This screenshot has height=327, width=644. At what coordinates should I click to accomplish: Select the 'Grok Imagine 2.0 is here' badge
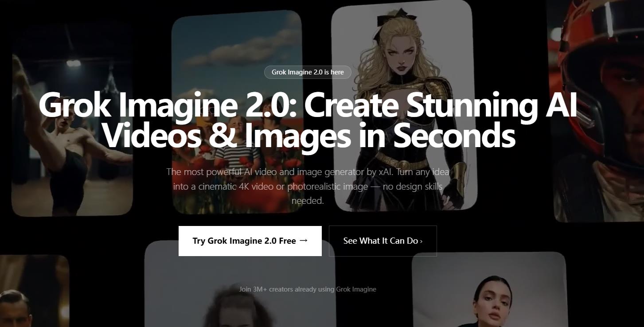(x=308, y=72)
